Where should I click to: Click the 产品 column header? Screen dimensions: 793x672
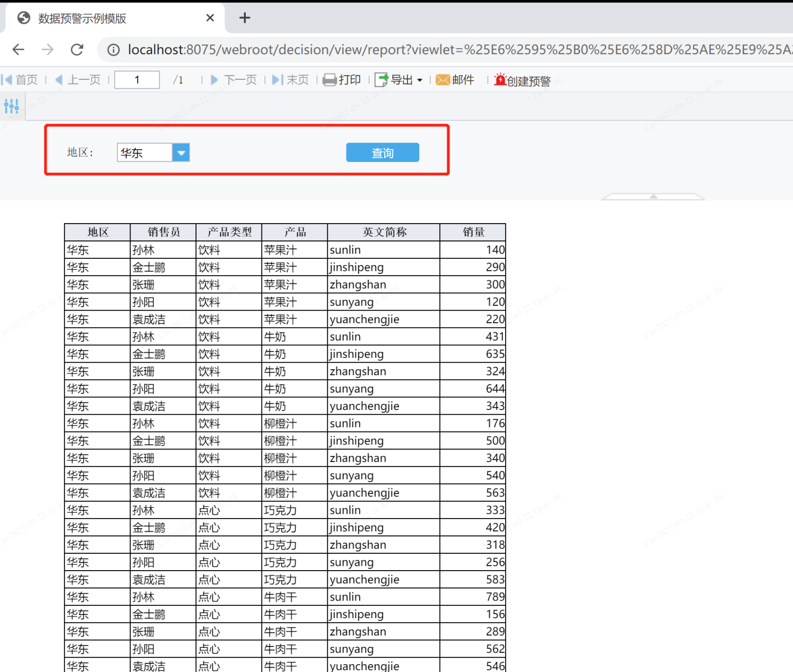pyautogui.click(x=295, y=232)
